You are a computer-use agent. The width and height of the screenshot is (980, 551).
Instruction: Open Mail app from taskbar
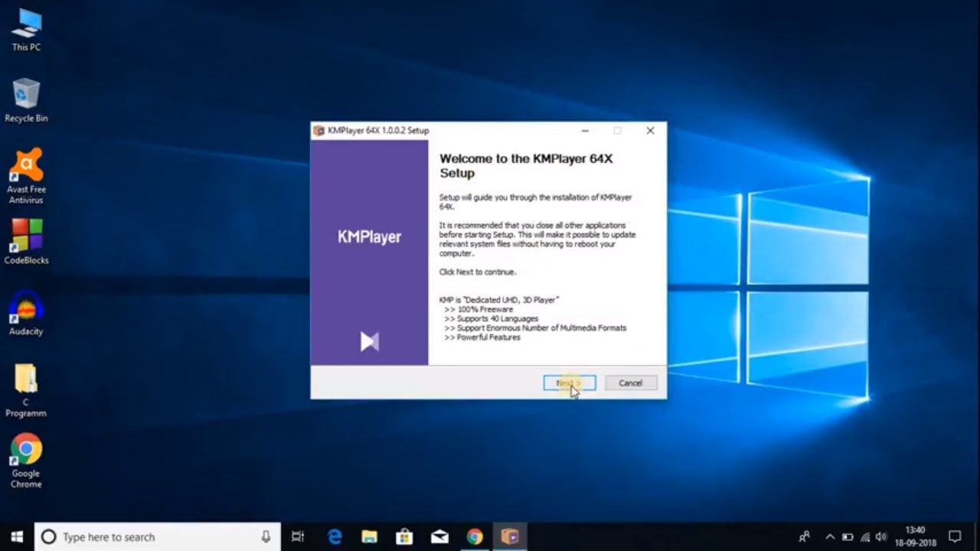[x=439, y=536]
